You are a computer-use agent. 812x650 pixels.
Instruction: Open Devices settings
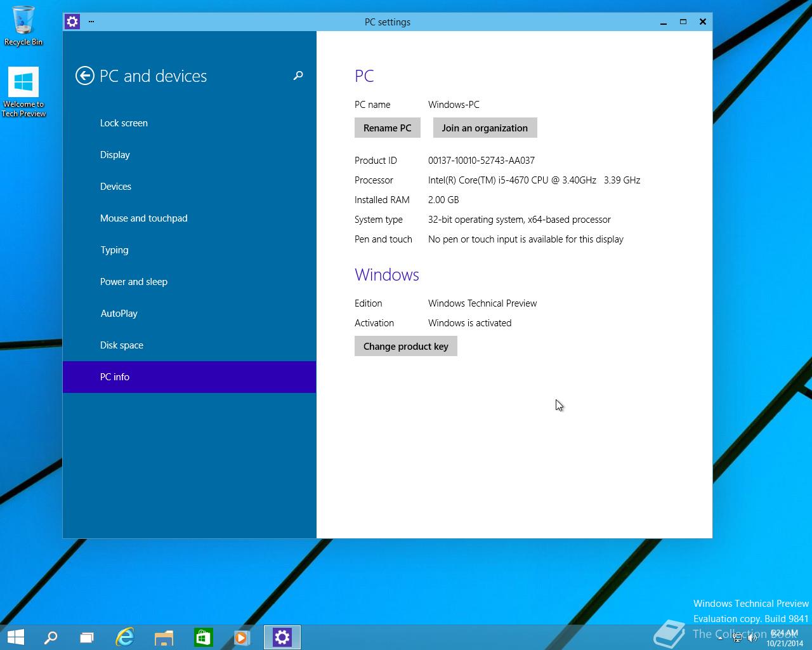point(189,187)
